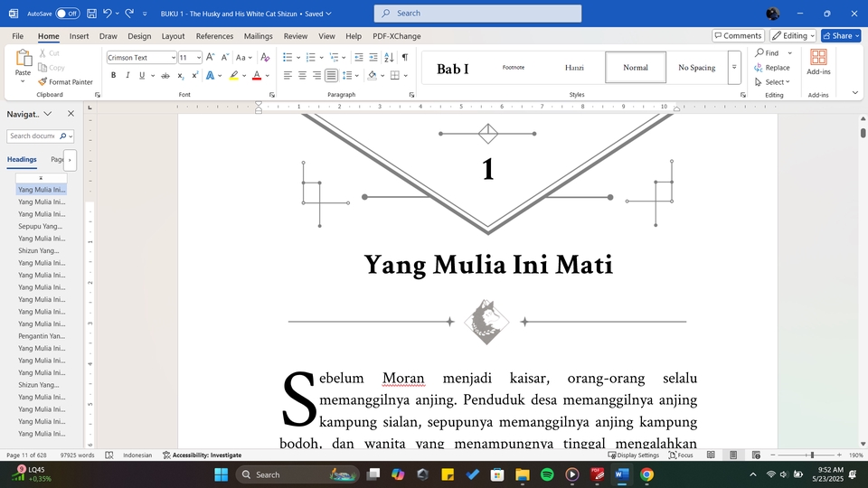This screenshot has height=488, width=868.
Task: Open the File menu
Action: pyautogui.click(x=18, y=36)
